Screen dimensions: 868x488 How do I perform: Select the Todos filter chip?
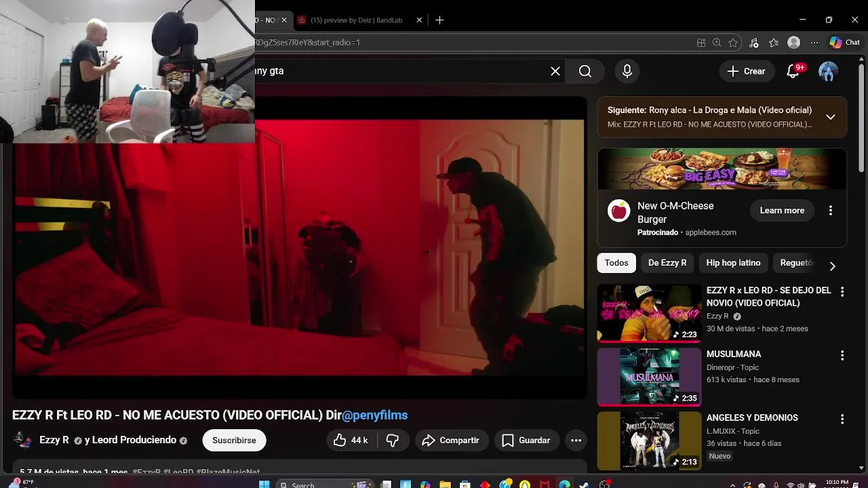(616, 263)
